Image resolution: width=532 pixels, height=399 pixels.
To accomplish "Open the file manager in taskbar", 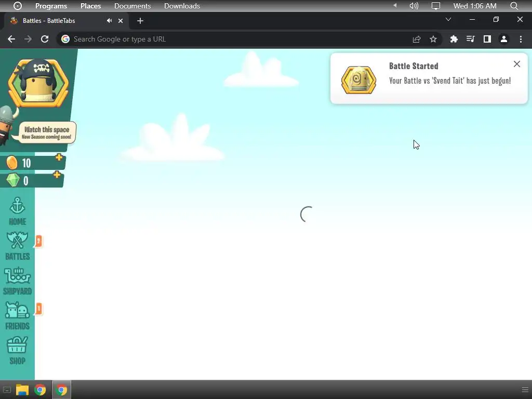I will coord(22,390).
